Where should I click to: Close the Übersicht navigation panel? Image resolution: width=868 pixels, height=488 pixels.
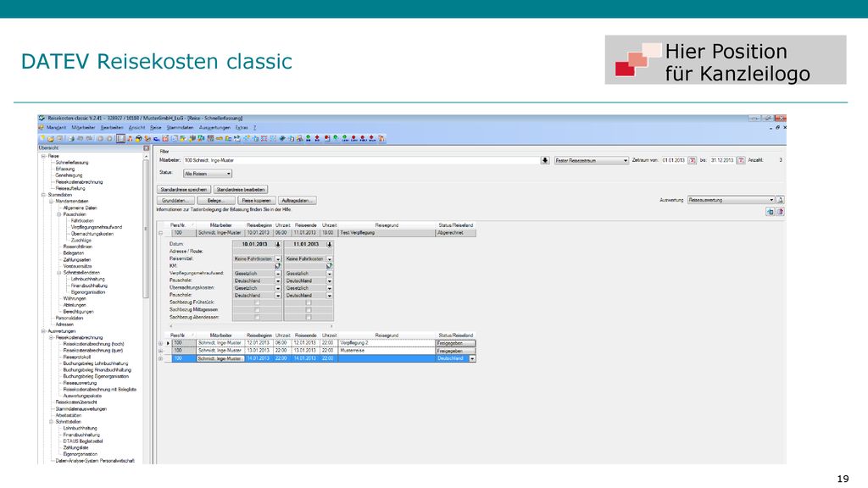click(146, 148)
